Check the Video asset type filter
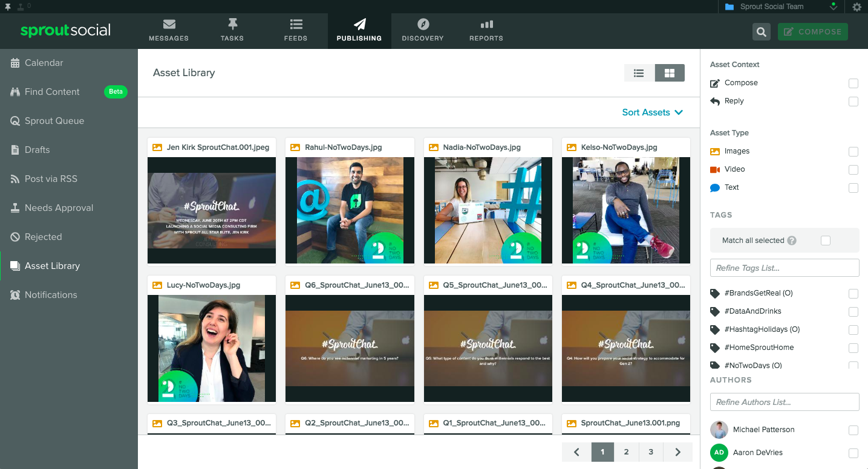Screen dimensions: 868x469 click(x=853, y=170)
